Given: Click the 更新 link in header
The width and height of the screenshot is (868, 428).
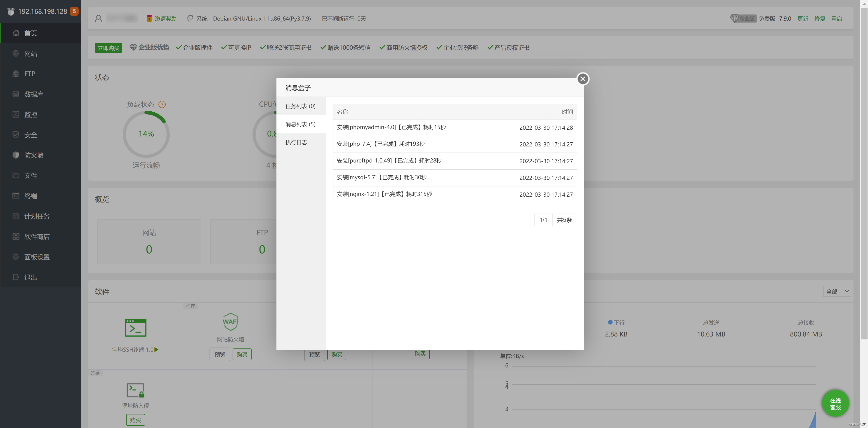Looking at the screenshot, I should click(x=803, y=19).
